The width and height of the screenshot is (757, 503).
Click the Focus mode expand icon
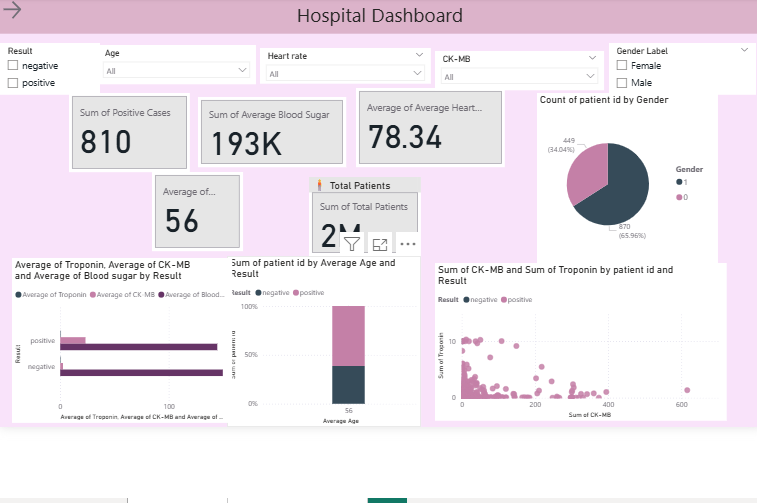380,243
